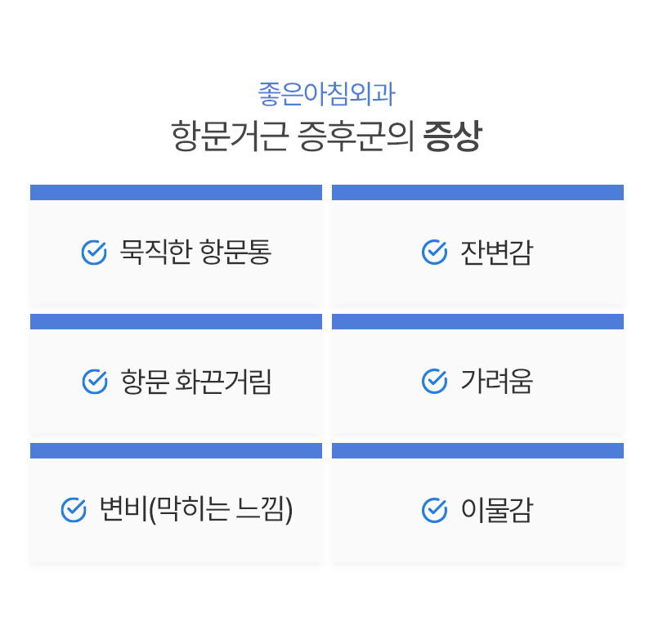Click the blue bar above 변비(막히는 느낌)
This screenshot has height=644, width=654.
click(x=176, y=450)
